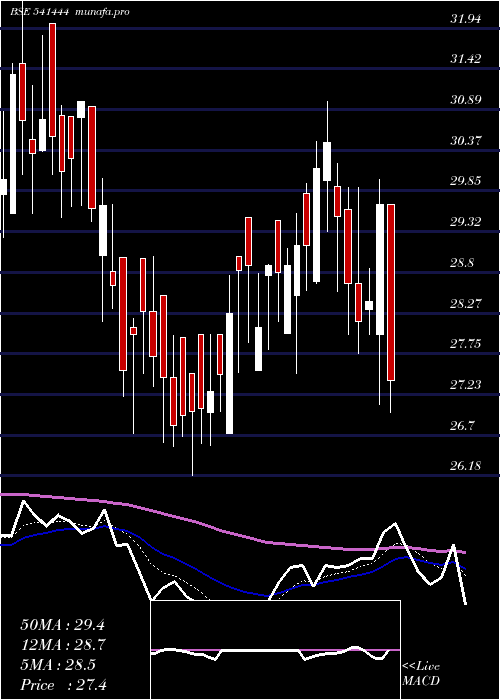
Task: Click the 50MA : 29.4 readout
Action: (62, 625)
